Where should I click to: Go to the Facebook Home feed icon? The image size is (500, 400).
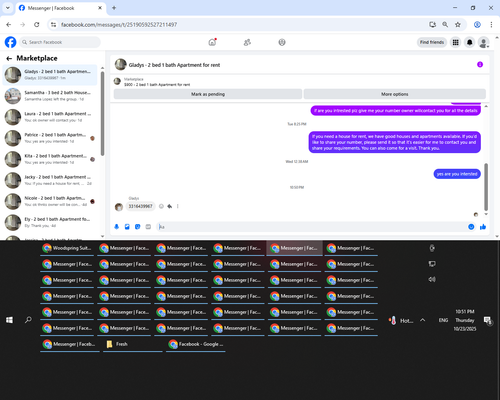[212, 42]
